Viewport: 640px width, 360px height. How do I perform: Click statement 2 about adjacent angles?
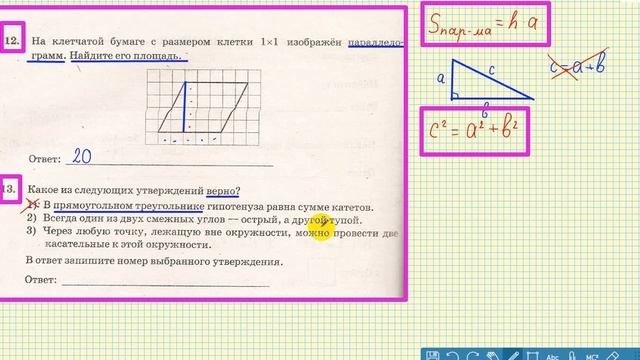(194, 219)
